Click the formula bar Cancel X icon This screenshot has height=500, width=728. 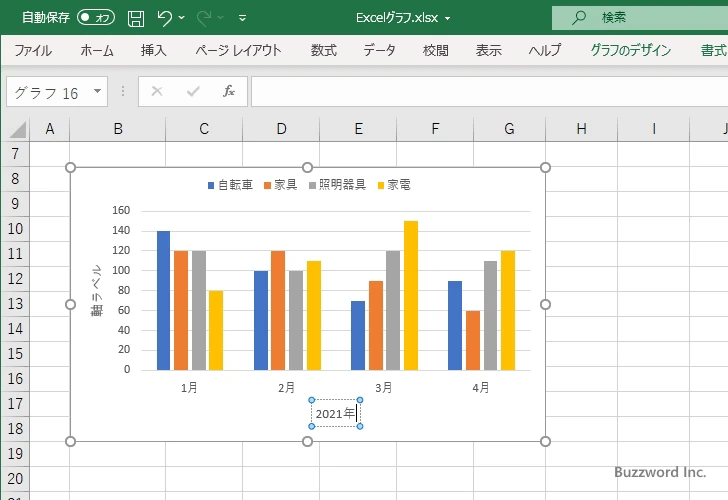pos(157,91)
